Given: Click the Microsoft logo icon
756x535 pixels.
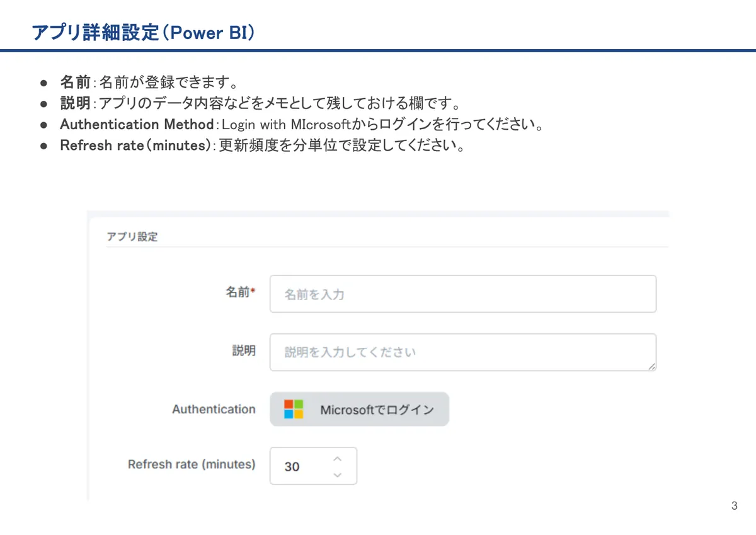Looking at the screenshot, I should (294, 410).
